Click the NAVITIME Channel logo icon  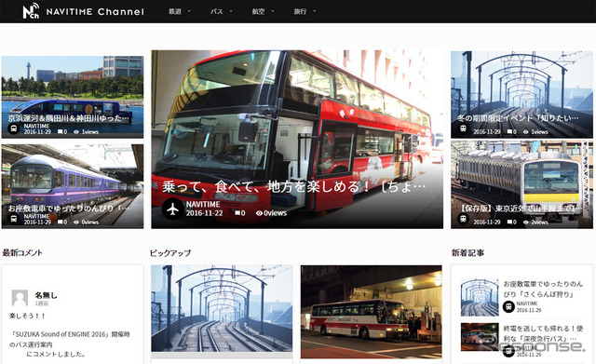point(31,10)
